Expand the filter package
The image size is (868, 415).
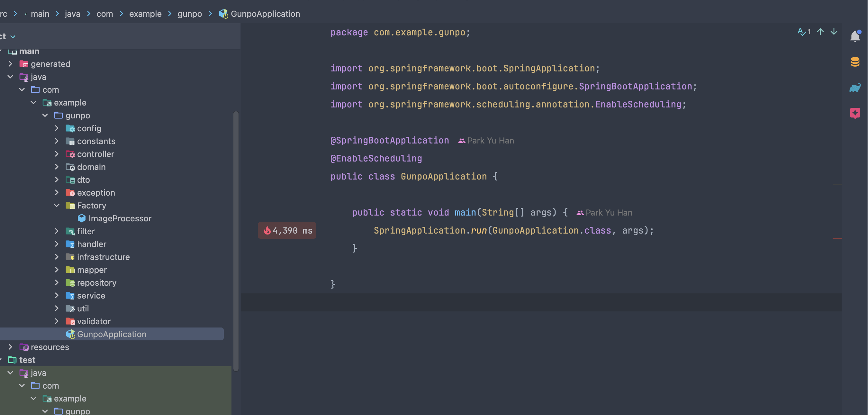[57, 231]
